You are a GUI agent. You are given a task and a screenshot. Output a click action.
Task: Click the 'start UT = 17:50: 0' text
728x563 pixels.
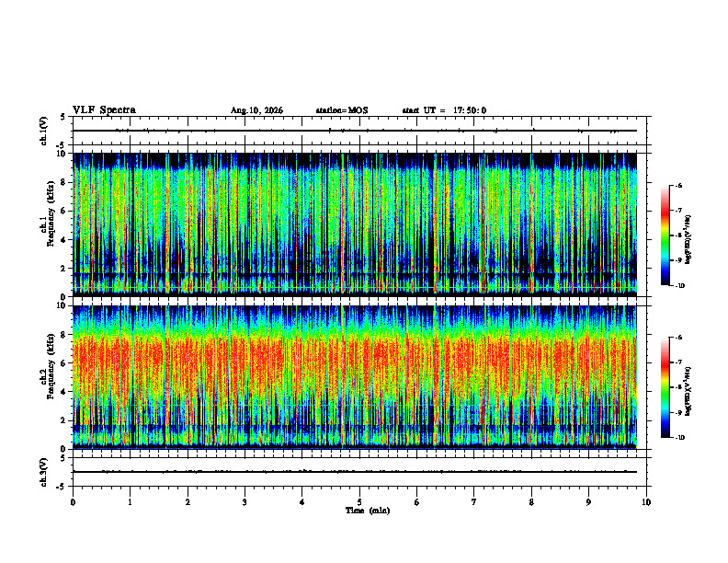[x=444, y=110]
